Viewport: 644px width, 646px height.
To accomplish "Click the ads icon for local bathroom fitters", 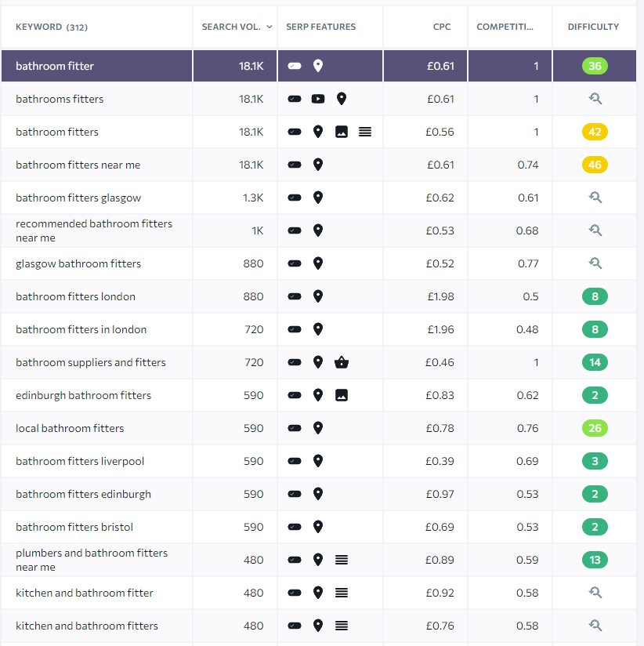I will point(294,428).
